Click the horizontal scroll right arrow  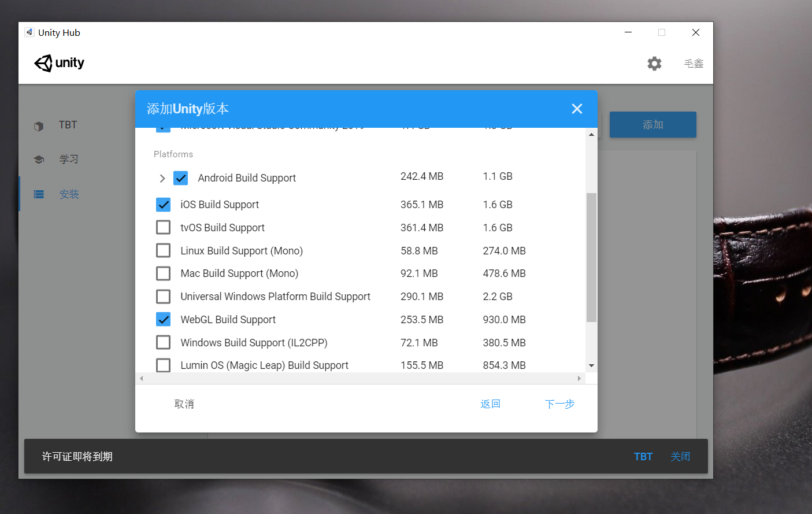pos(579,378)
